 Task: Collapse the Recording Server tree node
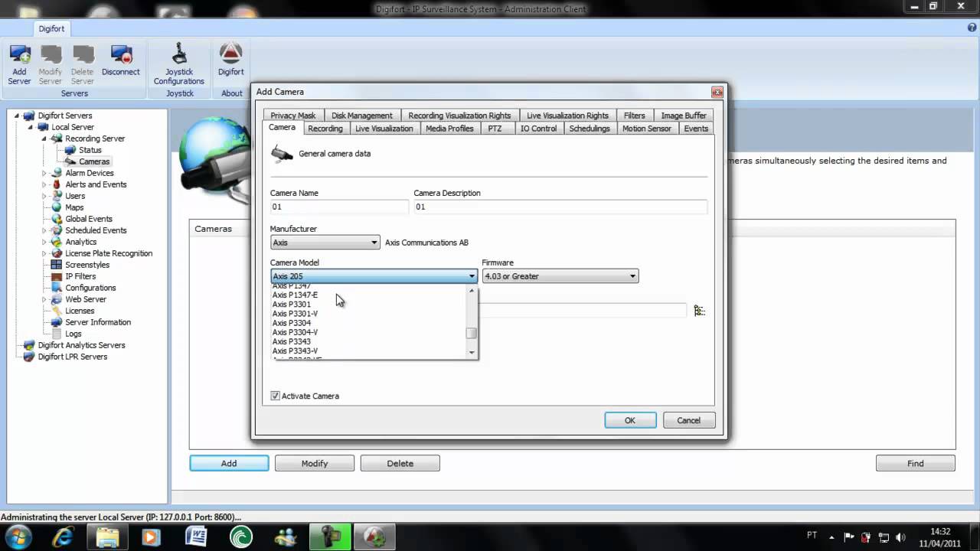coord(44,139)
